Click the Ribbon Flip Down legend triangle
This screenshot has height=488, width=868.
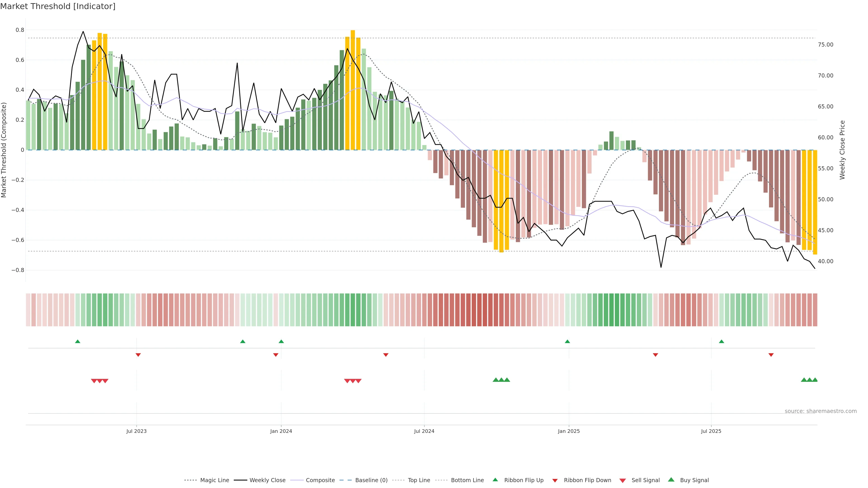(x=555, y=481)
